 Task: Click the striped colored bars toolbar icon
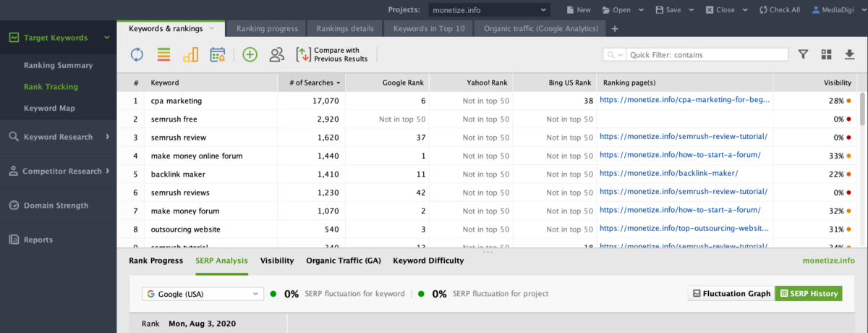click(x=163, y=54)
